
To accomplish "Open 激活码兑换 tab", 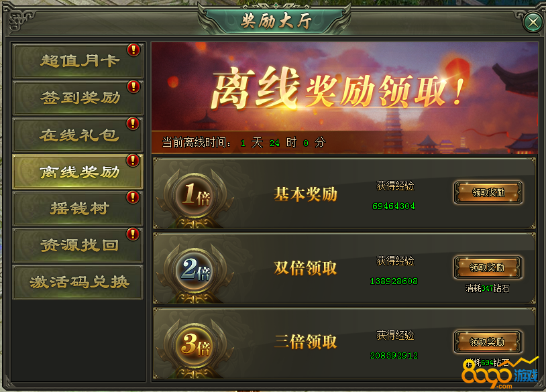I will [x=78, y=282].
